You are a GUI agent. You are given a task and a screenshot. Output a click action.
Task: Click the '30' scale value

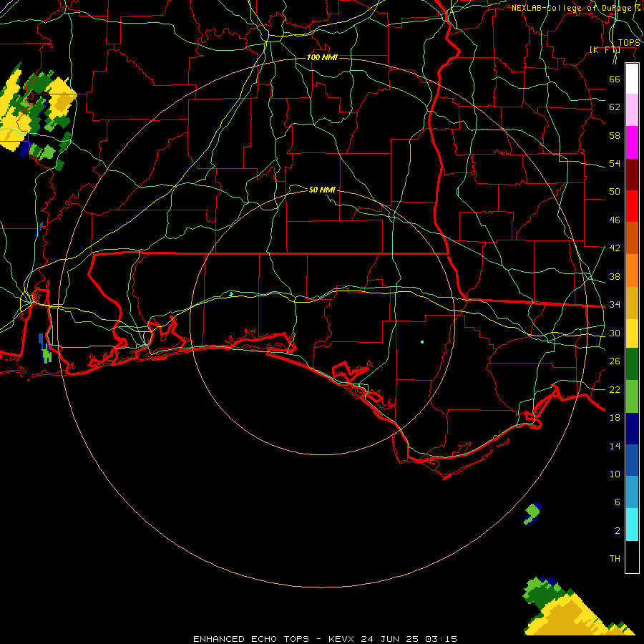click(x=615, y=333)
